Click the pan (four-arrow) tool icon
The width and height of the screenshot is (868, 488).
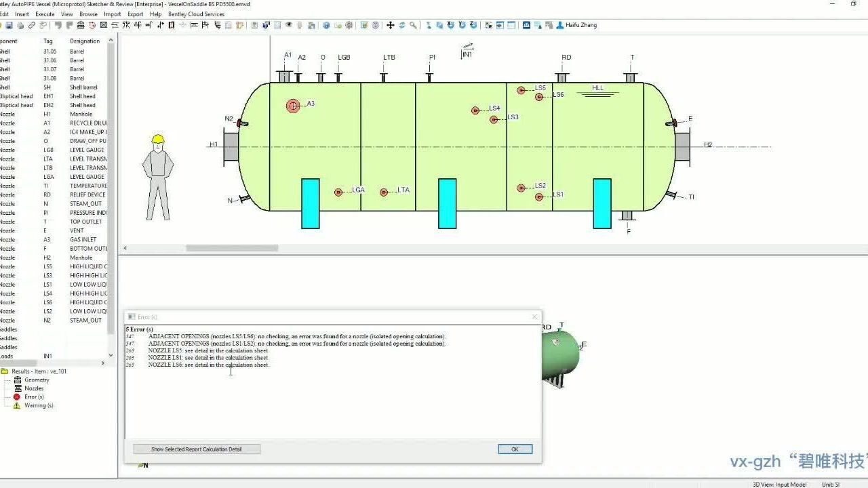391,25
